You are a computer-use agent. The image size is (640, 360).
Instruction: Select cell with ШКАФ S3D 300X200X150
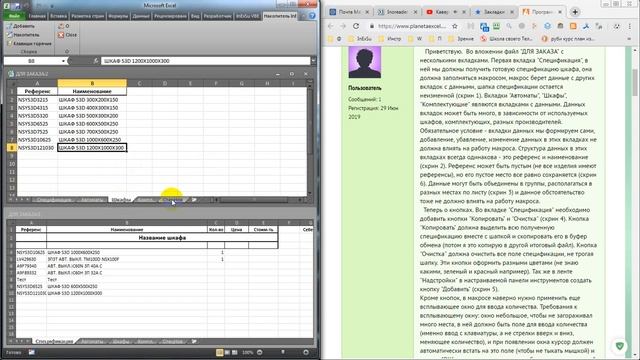coord(92,100)
